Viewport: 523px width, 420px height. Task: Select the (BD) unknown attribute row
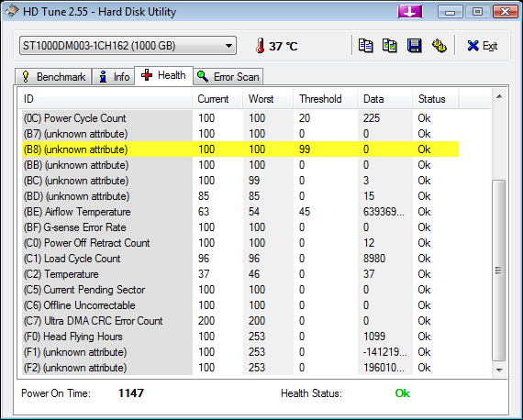coord(240,196)
